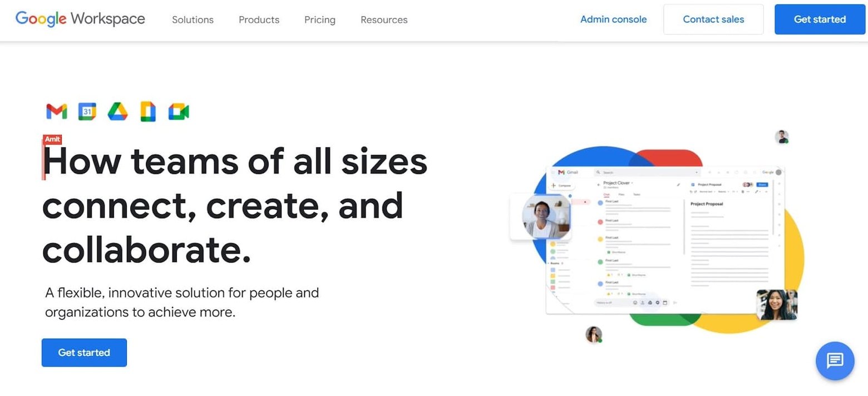Open the Google Drive icon
Screen dimensions: 868x396
tap(118, 111)
